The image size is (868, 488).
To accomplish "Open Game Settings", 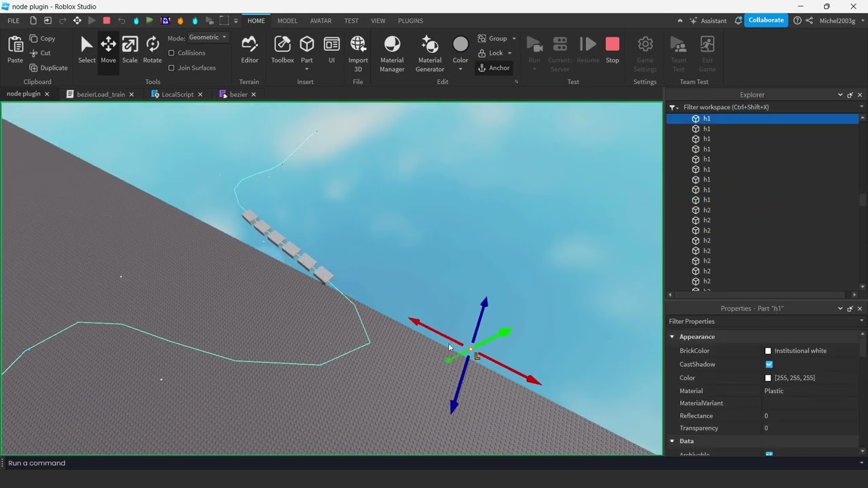I will [x=645, y=49].
